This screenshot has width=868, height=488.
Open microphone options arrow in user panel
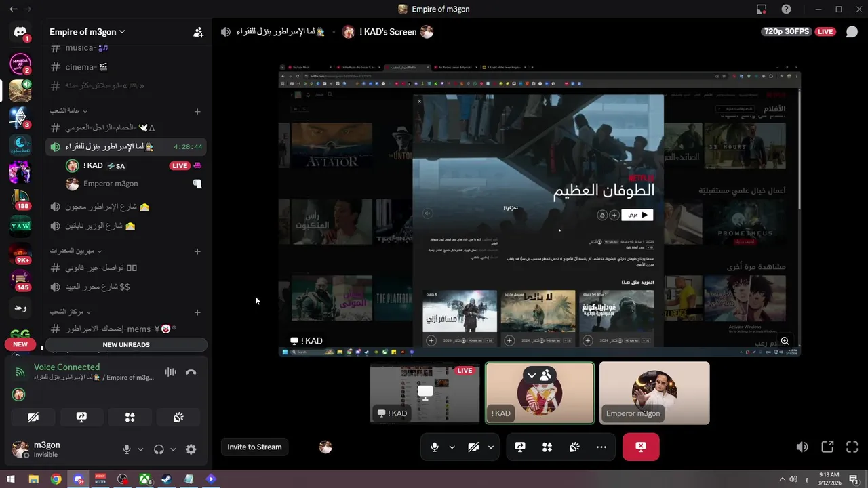[x=140, y=449]
